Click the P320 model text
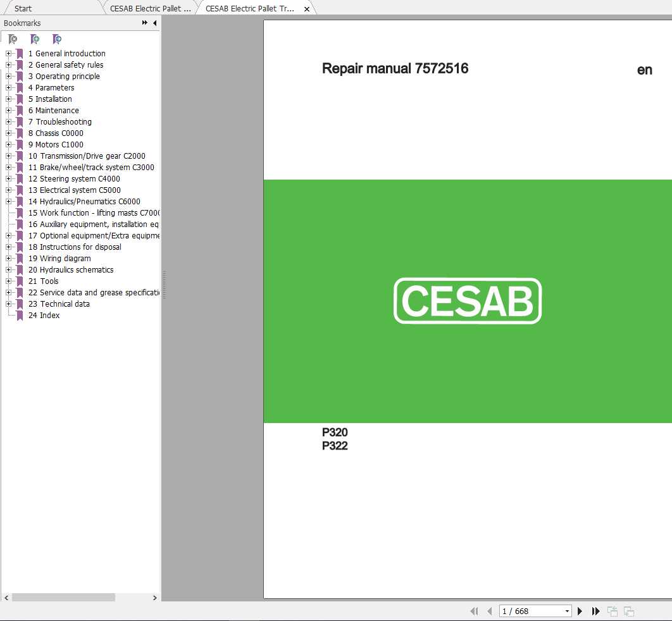 [335, 432]
